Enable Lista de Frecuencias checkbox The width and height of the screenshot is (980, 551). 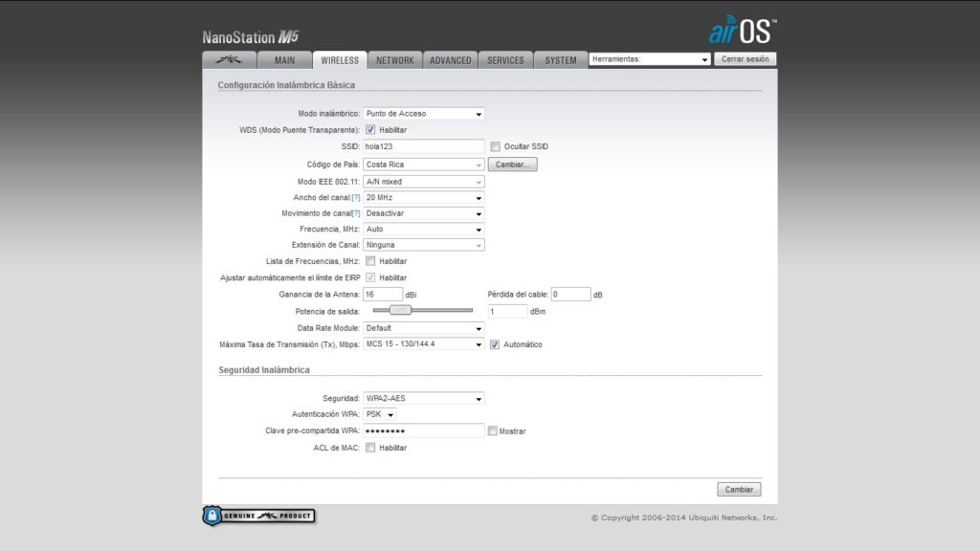click(370, 261)
